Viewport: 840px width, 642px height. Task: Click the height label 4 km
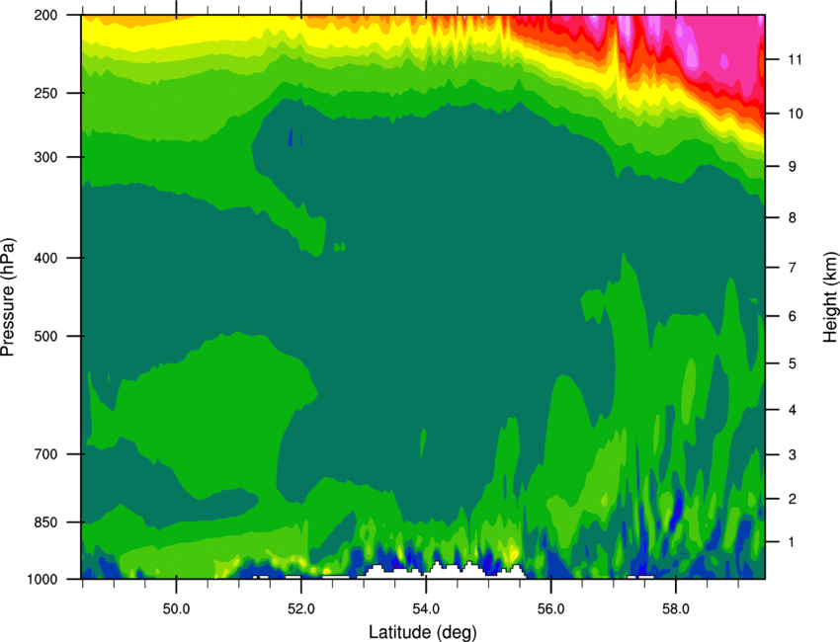click(793, 410)
